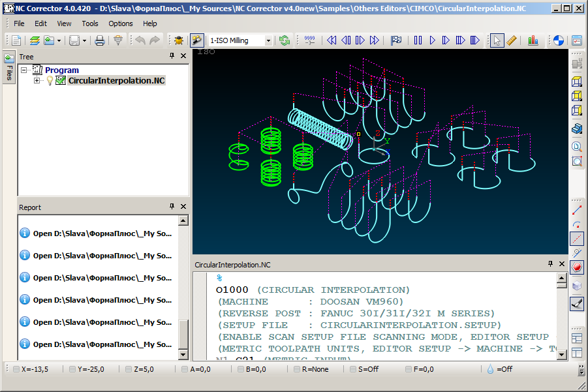
Task: Open the Tools menu
Action: click(90, 23)
